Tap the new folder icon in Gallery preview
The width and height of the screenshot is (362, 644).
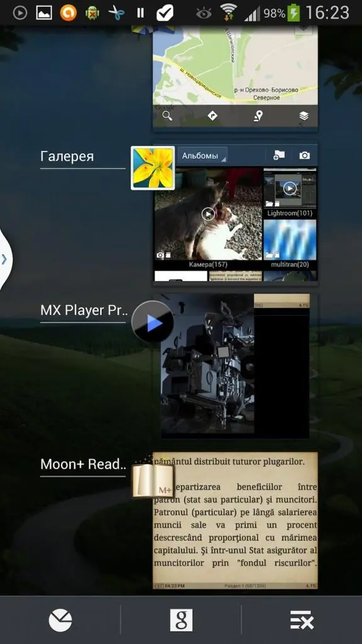click(278, 155)
